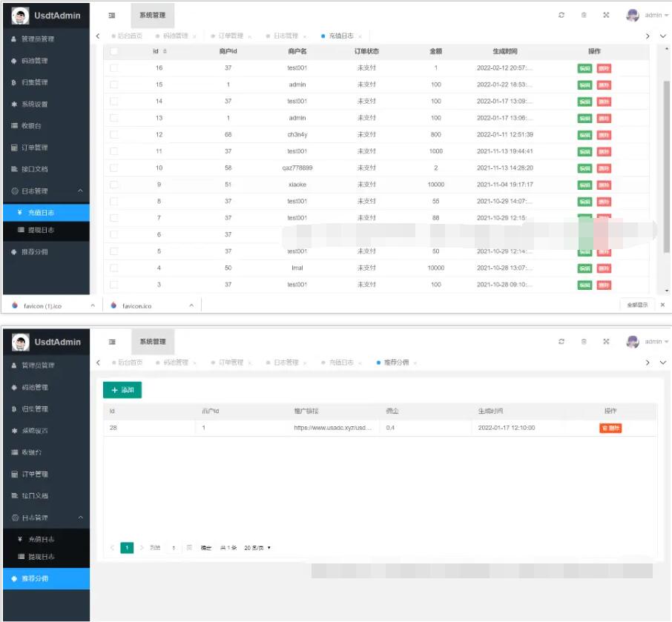Viewport: 672px width, 622px height.
Task: Switch to the 推荐分佣 tab in the tab bar
Action: point(396,363)
